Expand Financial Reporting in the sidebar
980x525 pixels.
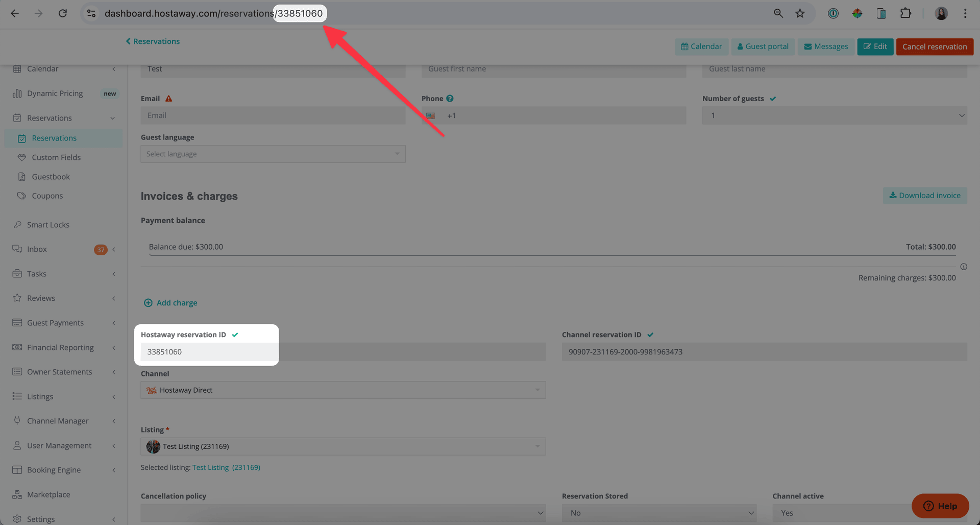60,347
